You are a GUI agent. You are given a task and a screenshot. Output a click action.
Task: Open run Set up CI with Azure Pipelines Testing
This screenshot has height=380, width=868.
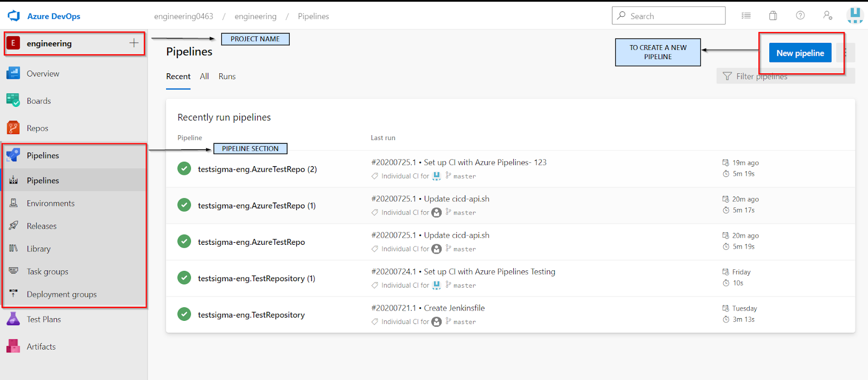click(x=463, y=271)
